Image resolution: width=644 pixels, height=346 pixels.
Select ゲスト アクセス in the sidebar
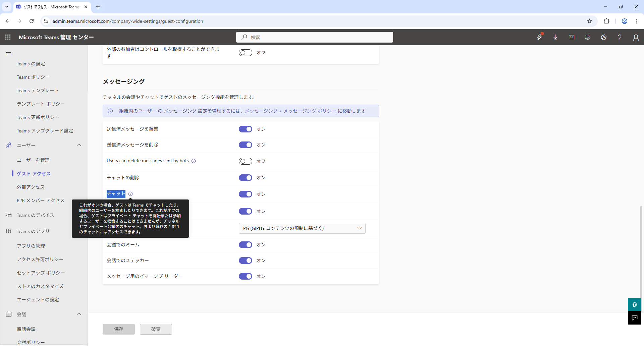click(34, 174)
